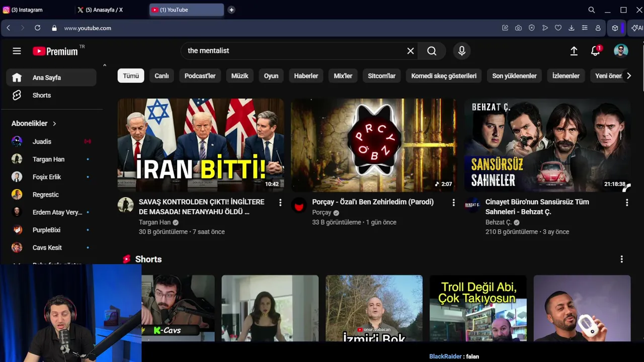Open Targan Han in subscriptions list
The image size is (644, 362).
click(x=51, y=159)
